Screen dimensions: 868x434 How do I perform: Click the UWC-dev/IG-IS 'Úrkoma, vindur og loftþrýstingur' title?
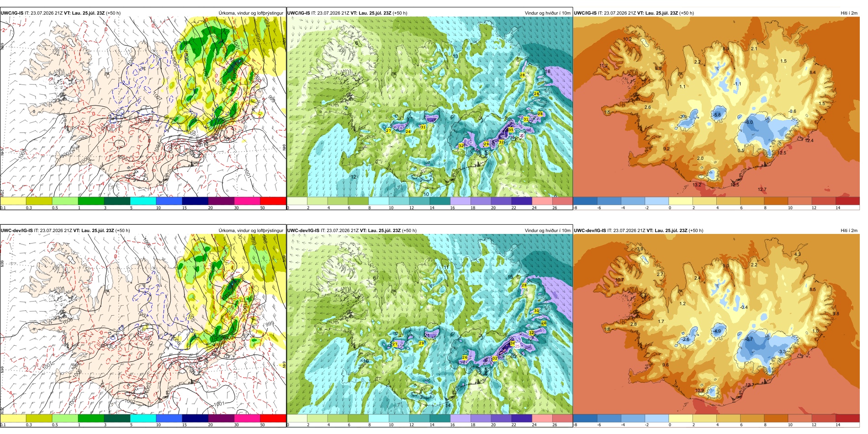[x=251, y=231]
